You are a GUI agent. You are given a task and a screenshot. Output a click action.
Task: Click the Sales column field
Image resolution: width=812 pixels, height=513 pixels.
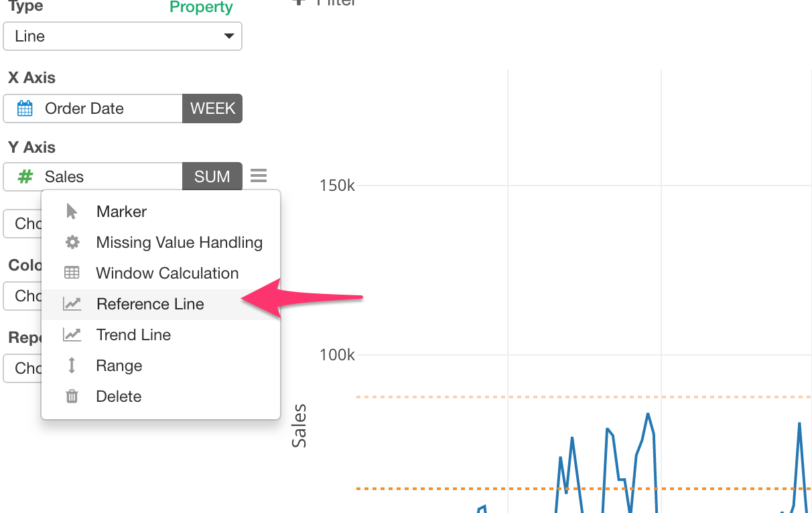tap(93, 177)
